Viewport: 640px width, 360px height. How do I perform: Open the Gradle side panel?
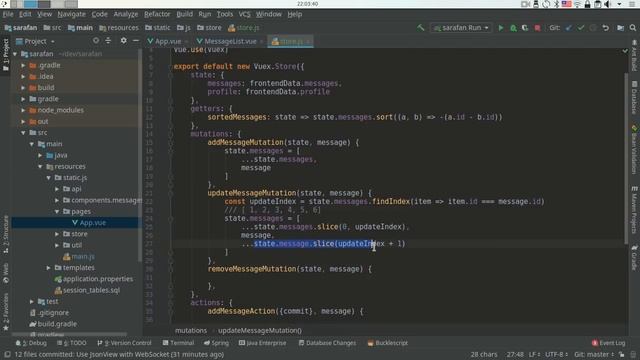(634, 257)
